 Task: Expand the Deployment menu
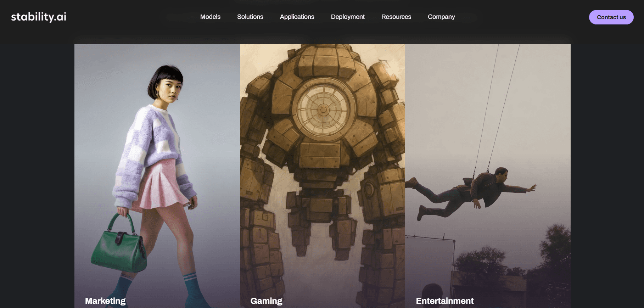(347, 17)
